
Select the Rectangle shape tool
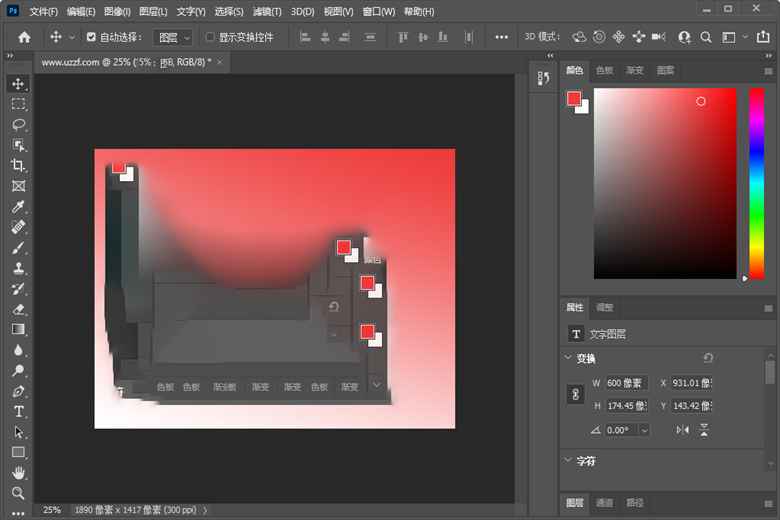(18, 452)
